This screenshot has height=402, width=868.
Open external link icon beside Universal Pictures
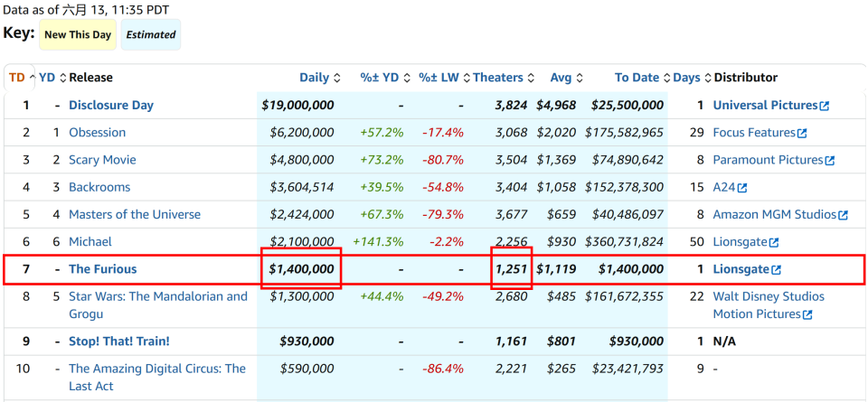[x=825, y=106]
